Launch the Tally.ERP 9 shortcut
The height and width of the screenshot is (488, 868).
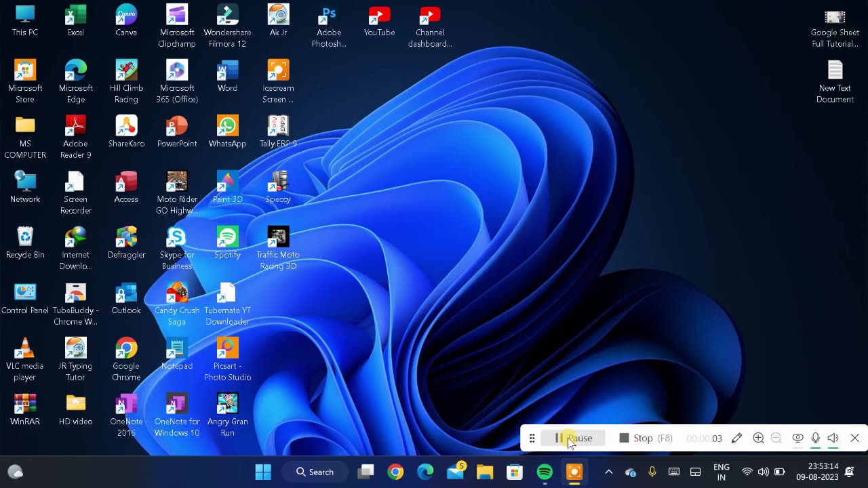point(278,132)
